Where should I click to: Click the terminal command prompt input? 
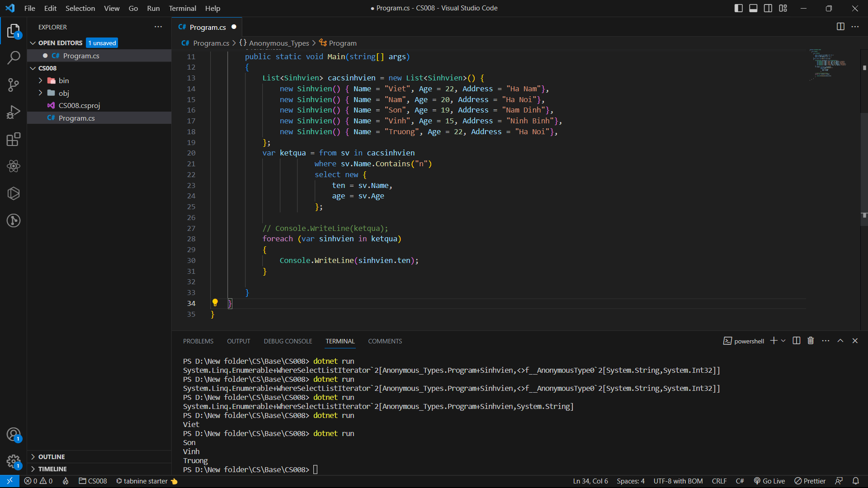316,469
